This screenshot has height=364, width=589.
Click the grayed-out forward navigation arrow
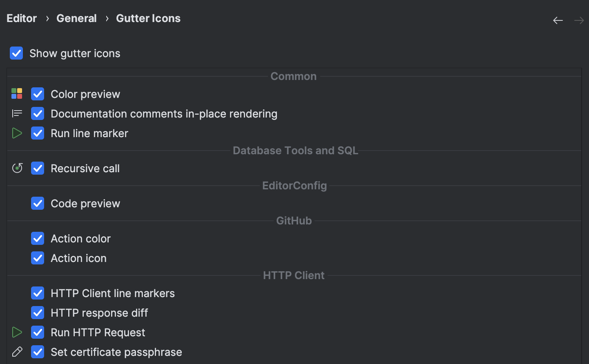[579, 20]
